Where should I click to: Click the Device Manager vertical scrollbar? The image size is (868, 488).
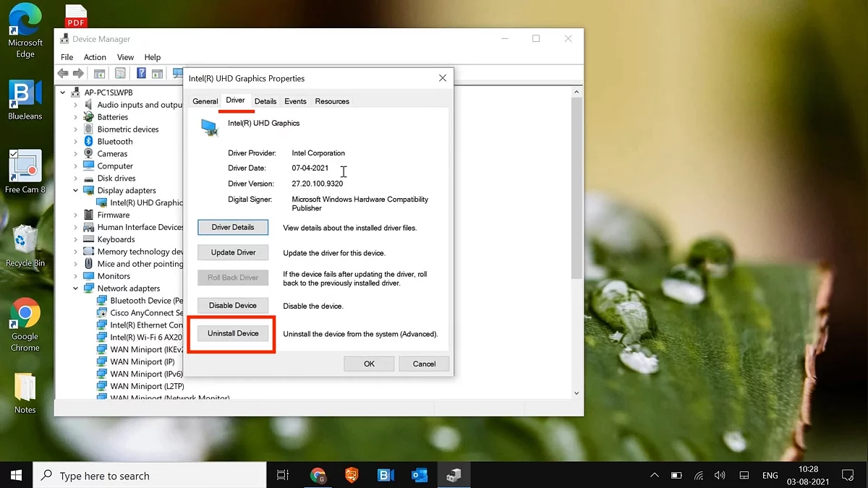point(576,188)
